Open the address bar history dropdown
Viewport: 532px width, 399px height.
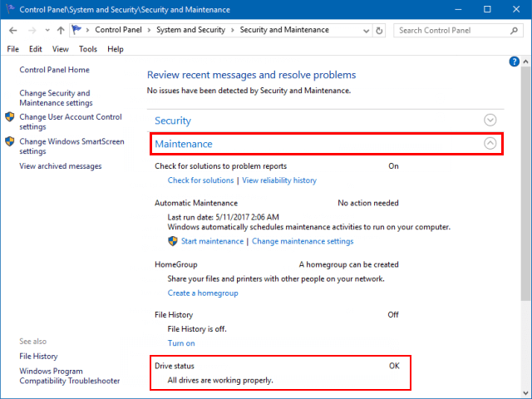(367, 30)
